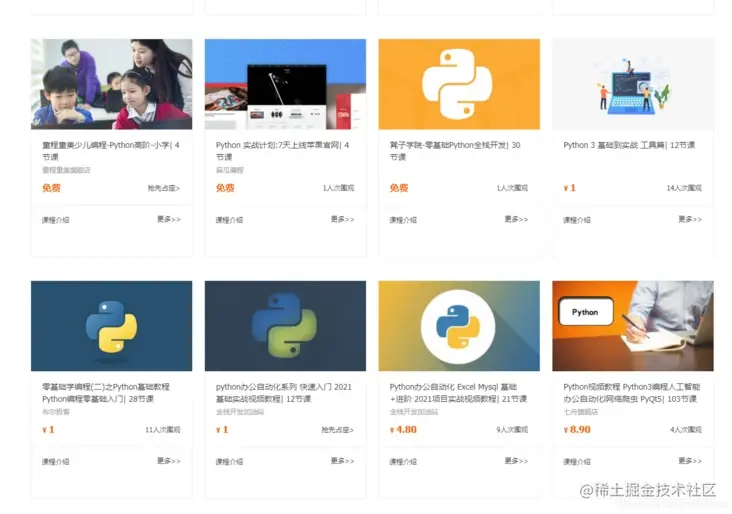The width and height of the screenshot is (732, 514).
Task: Click 更多>> on the Python 3 基础到实战 card
Action: point(690,219)
